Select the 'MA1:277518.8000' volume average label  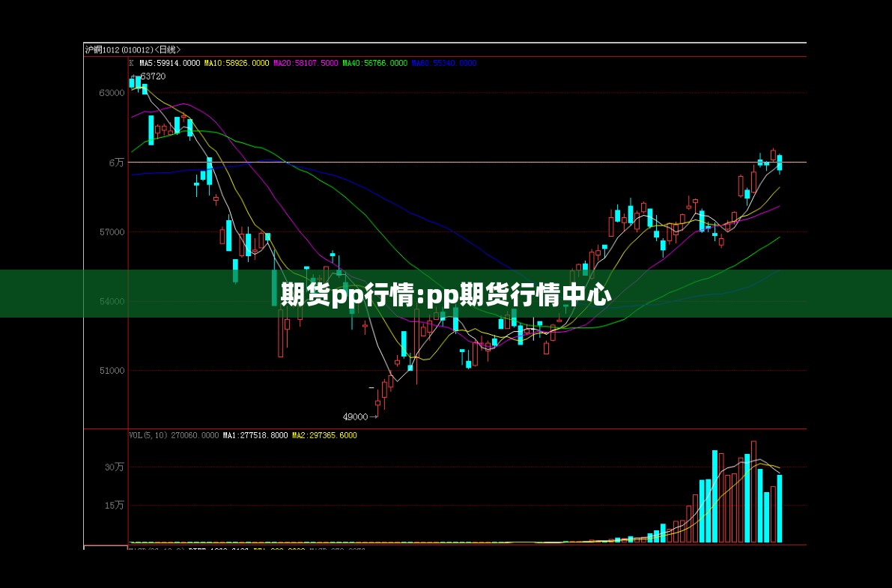255,435
